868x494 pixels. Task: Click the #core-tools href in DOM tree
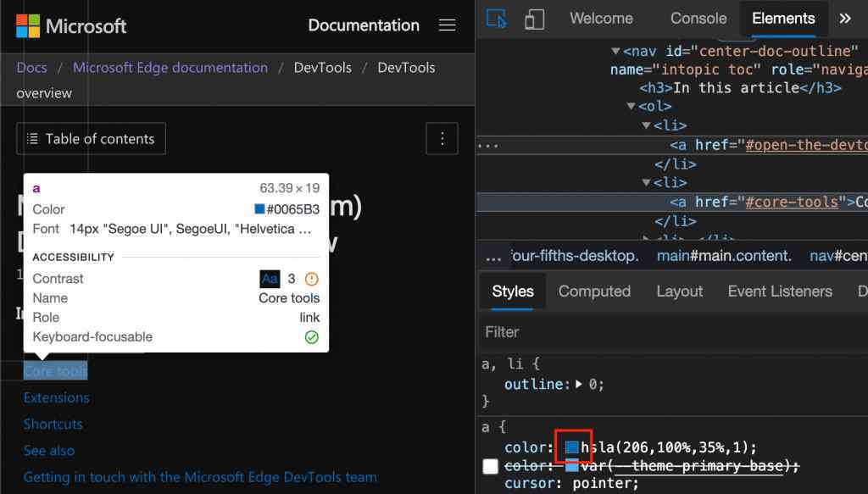pyautogui.click(x=792, y=202)
